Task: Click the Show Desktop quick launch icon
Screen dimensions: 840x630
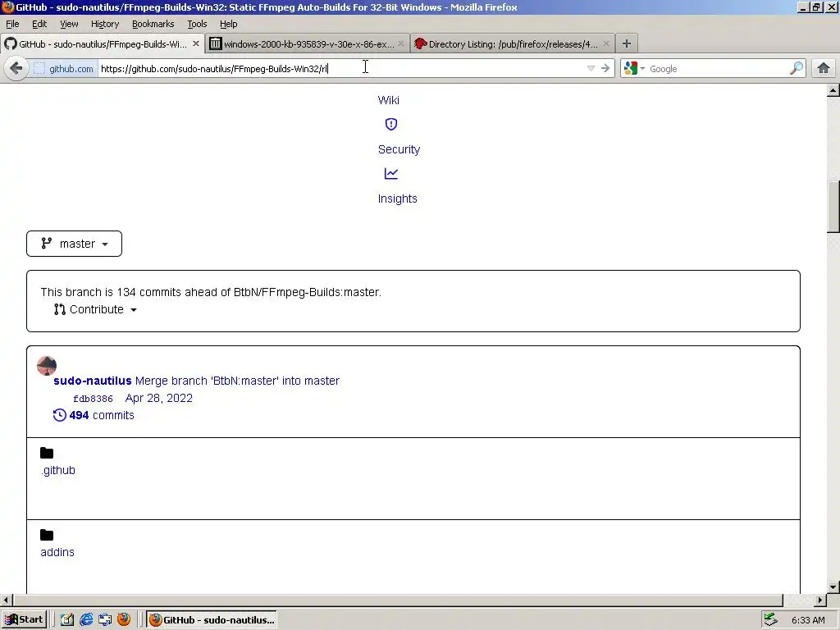Action: point(67,620)
